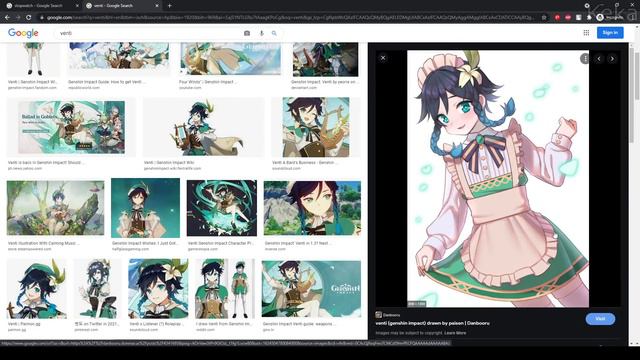Click the 'Venti | Paimon.gg' caption text
The height and width of the screenshot is (360, 640).
24,324
